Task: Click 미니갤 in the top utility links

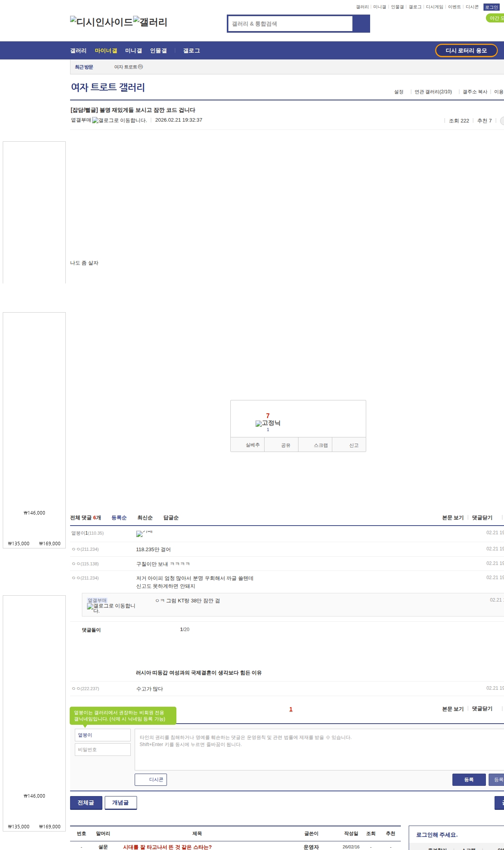Action: pyautogui.click(x=380, y=7)
